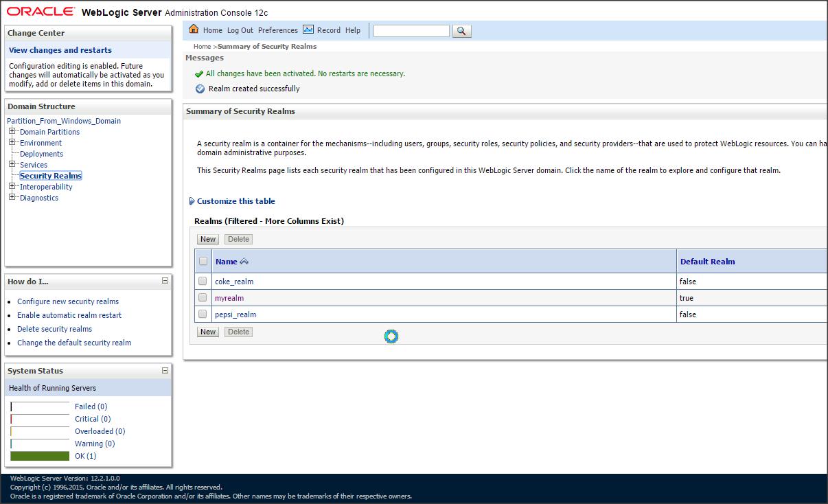Open the coke_realm link
This screenshot has width=828, height=504.
(x=234, y=282)
